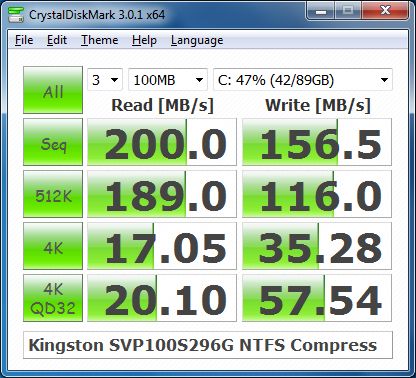Start the 4K QD32 test
This screenshot has width=416, height=378.
(53, 298)
